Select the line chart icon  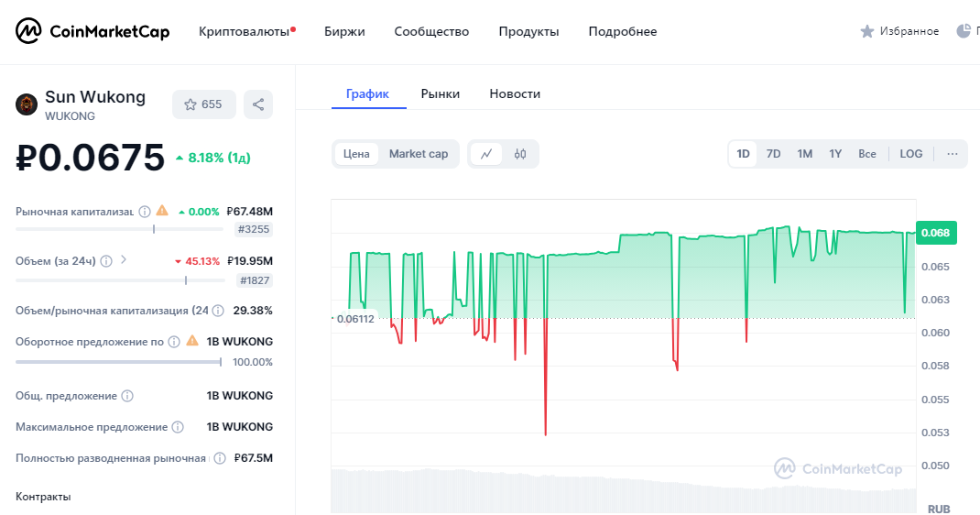(x=485, y=154)
